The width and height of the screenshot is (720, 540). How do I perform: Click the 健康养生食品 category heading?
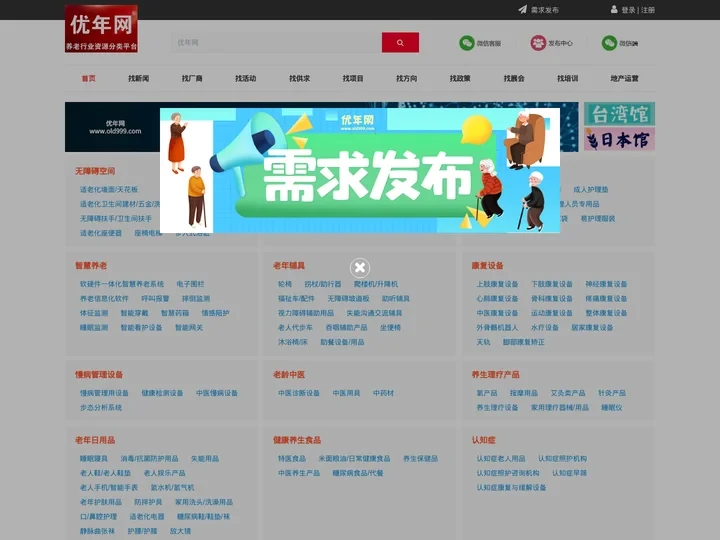tap(297, 440)
